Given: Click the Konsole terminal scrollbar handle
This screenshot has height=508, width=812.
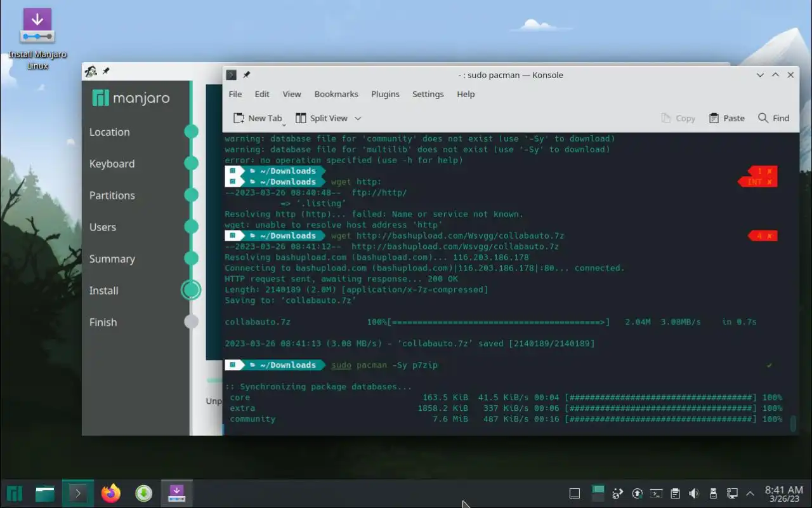Looking at the screenshot, I should [793, 423].
